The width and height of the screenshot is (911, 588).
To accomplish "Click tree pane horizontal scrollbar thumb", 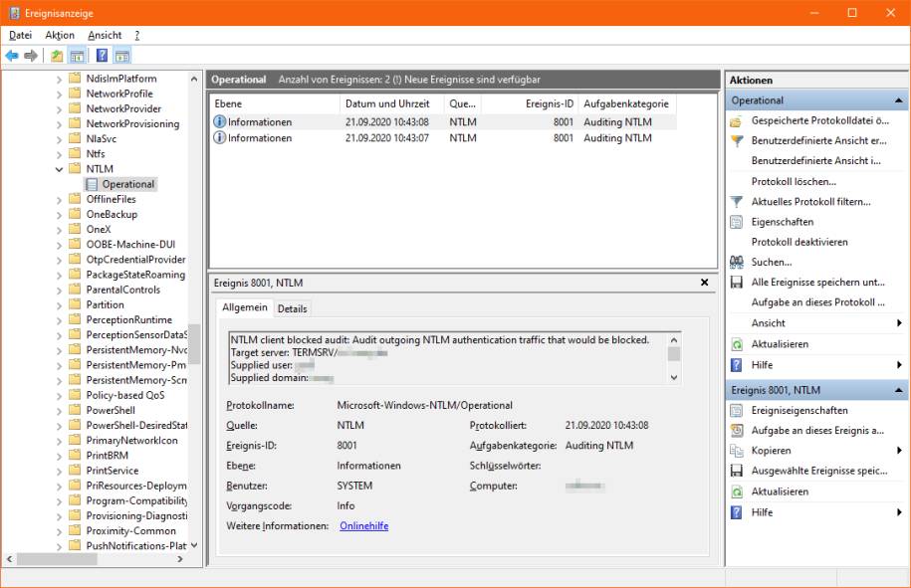I will click(x=57, y=559).
